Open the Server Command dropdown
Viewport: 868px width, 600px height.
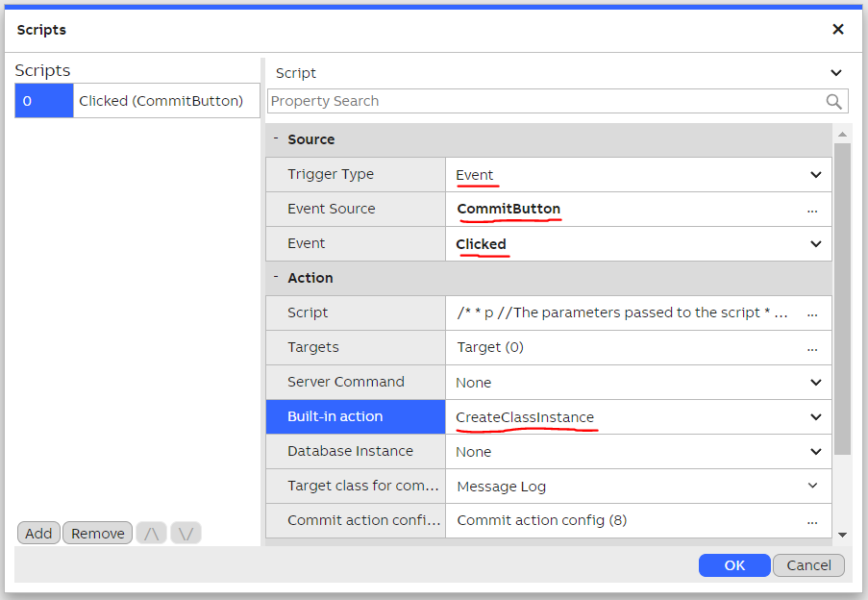(x=814, y=382)
